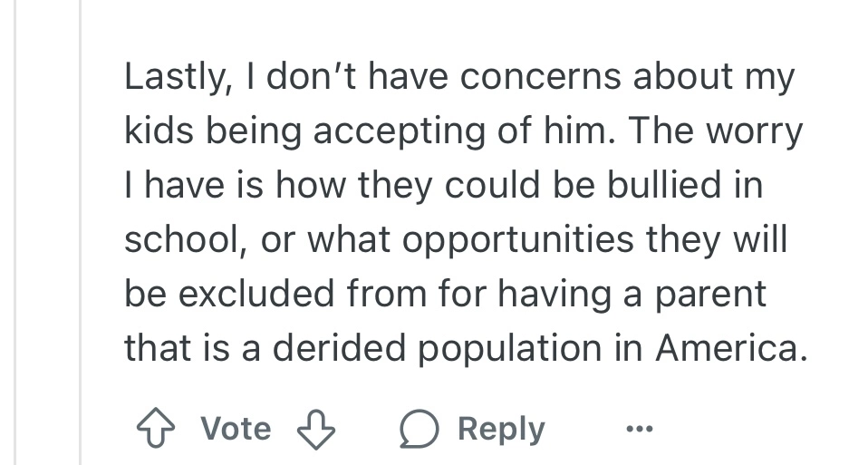868x465 pixels.
Task: Click the word "worry" in the comment
Action: pyautogui.click(x=754, y=132)
